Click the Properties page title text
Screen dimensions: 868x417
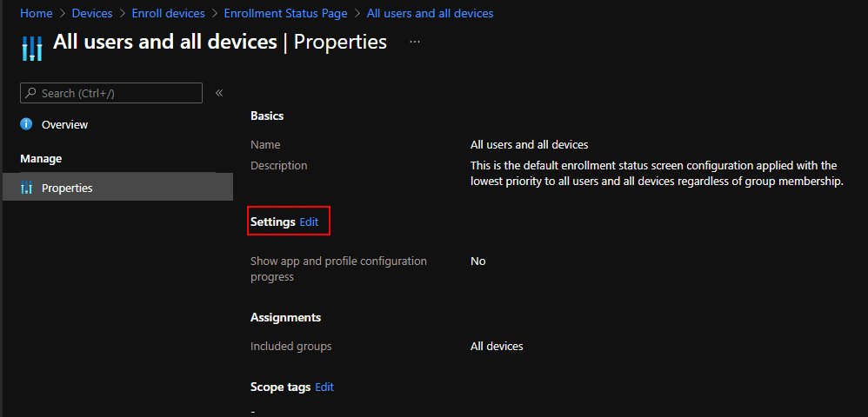click(340, 42)
